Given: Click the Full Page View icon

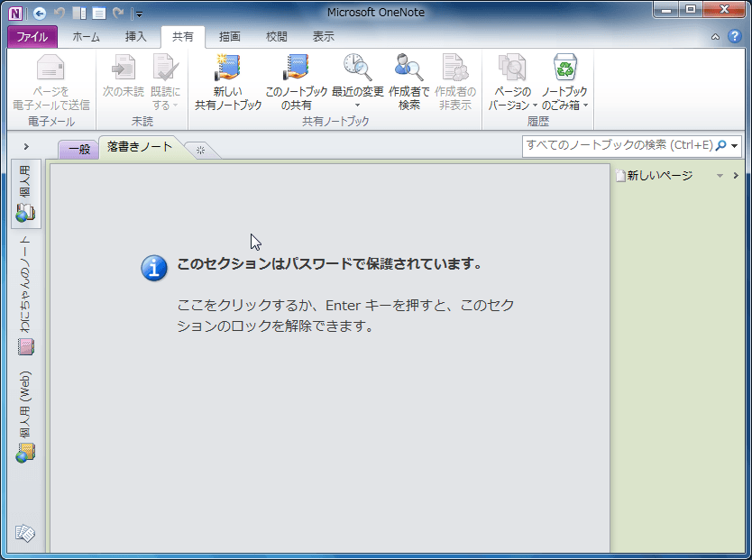Looking at the screenshot, I should 99,13.
